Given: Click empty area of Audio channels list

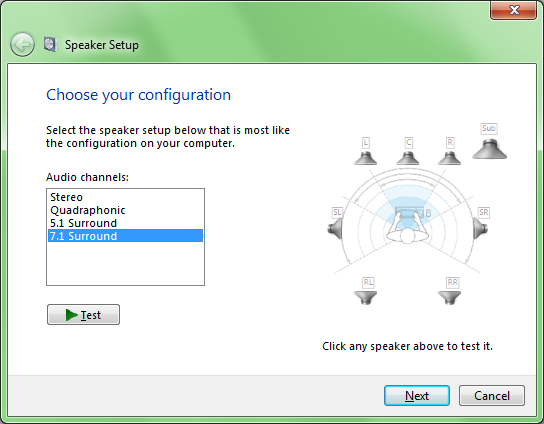Looking at the screenshot, I should [x=125, y=264].
